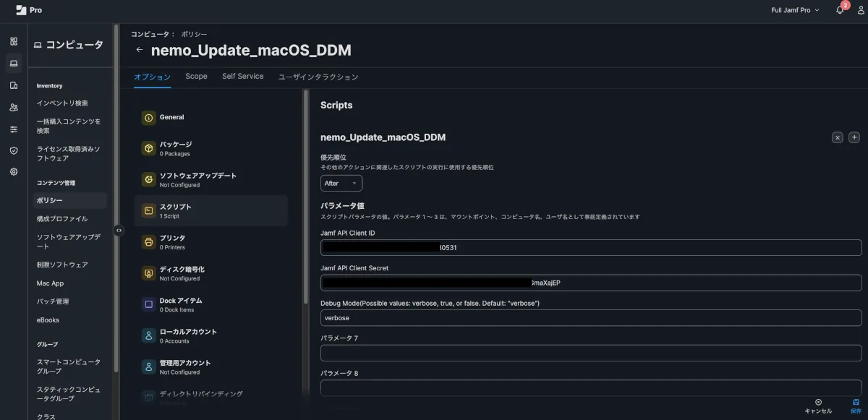
Task: Go back using the left arrow
Action: coord(140,50)
